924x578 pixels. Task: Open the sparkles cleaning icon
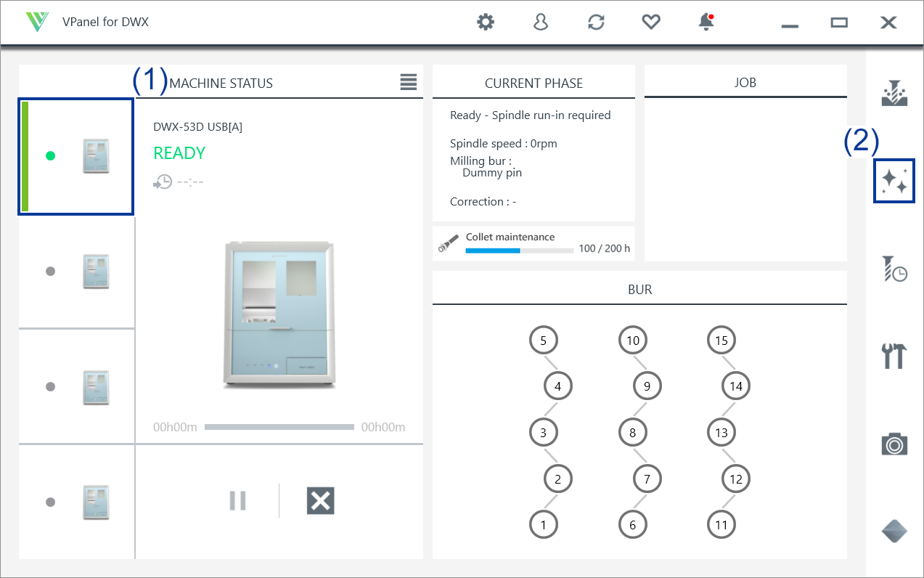[894, 181]
